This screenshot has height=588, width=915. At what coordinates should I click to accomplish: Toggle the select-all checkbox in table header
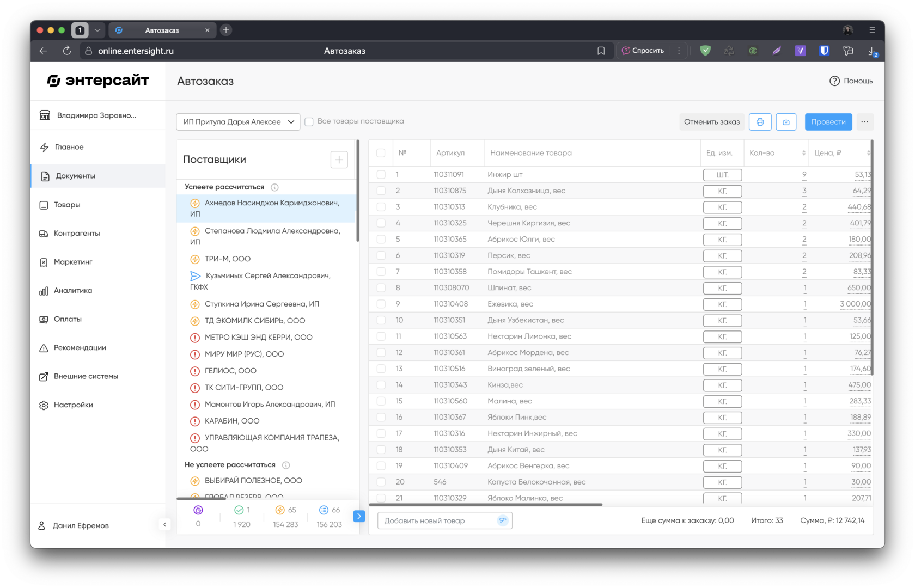381,153
